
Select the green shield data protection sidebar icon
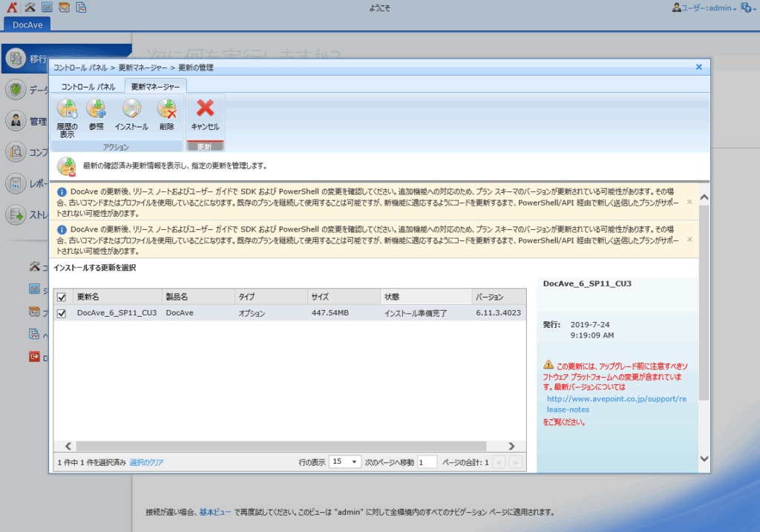(16, 90)
